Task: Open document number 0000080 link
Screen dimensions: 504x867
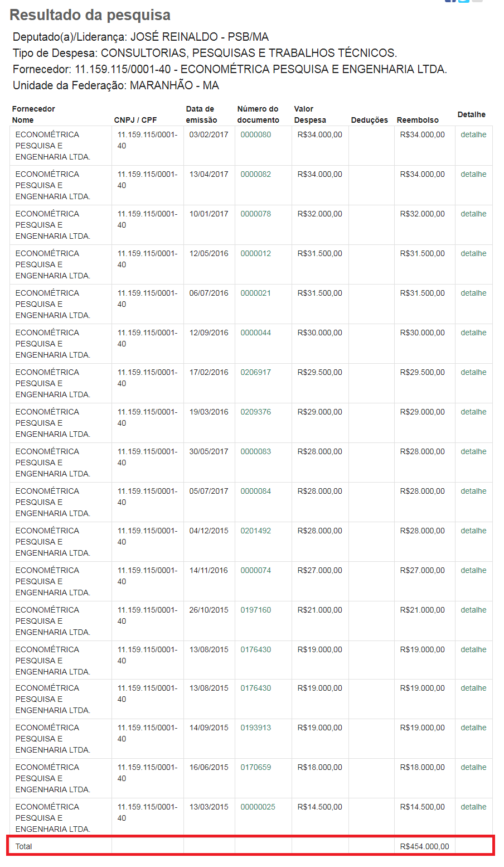Action: [x=256, y=134]
